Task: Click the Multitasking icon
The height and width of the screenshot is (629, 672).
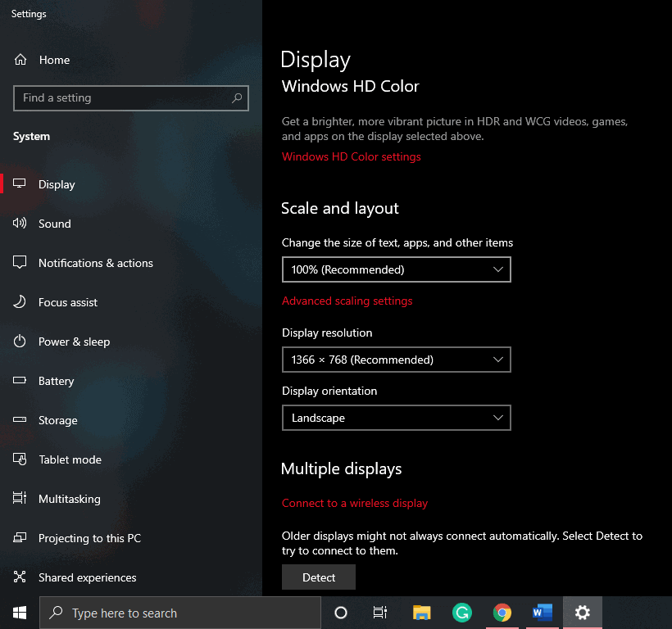Action: tap(20, 498)
